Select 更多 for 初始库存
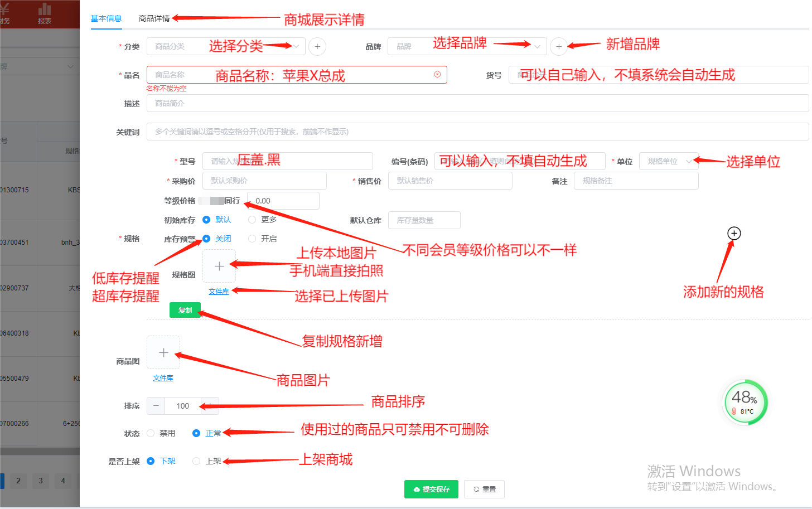Screen dimensions: 812x509 click(x=263, y=220)
